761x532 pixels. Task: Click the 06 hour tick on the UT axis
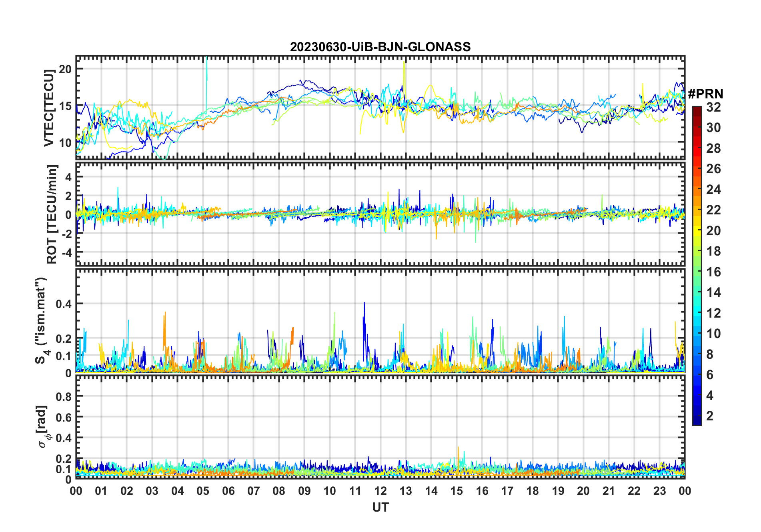pos(228,491)
